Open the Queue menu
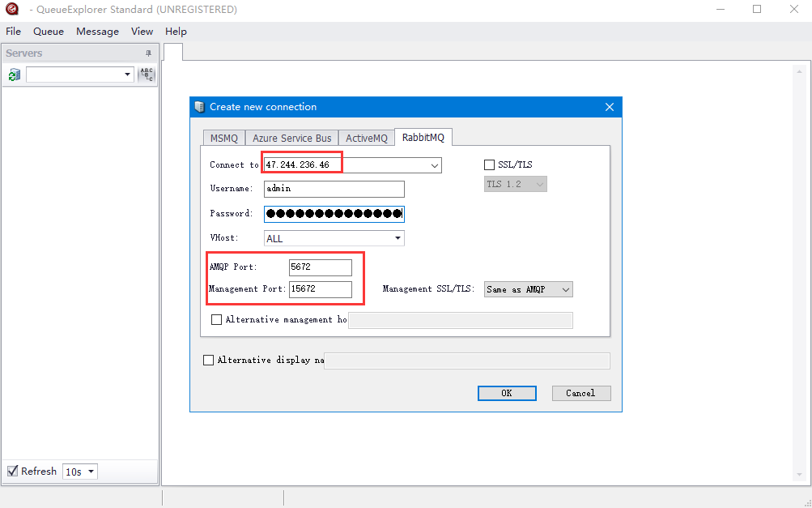The image size is (812, 508). pyautogui.click(x=49, y=32)
